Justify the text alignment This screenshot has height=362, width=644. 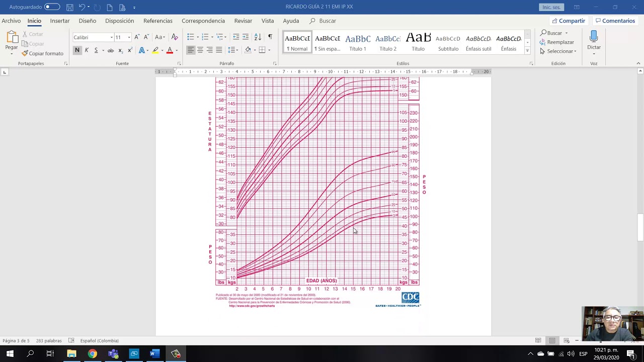tap(219, 50)
